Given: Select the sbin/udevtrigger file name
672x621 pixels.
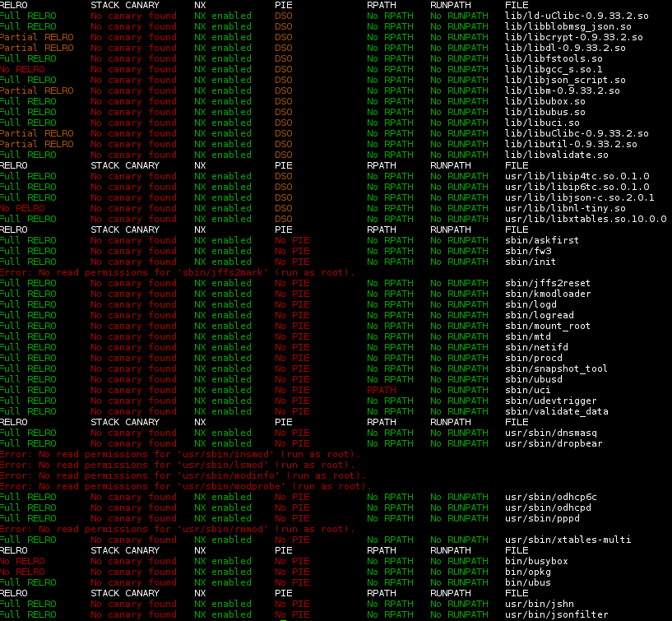Looking at the screenshot, I should click(x=551, y=401).
